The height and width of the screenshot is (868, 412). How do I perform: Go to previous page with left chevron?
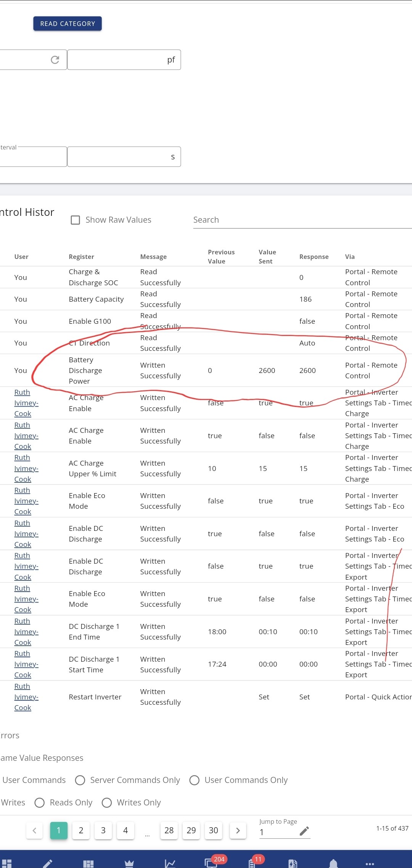[34, 831]
